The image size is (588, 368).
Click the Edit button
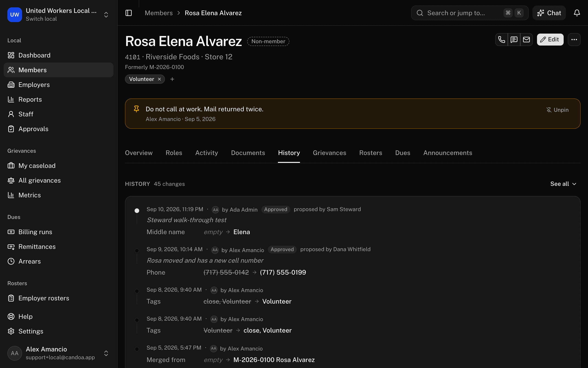pyautogui.click(x=550, y=39)
